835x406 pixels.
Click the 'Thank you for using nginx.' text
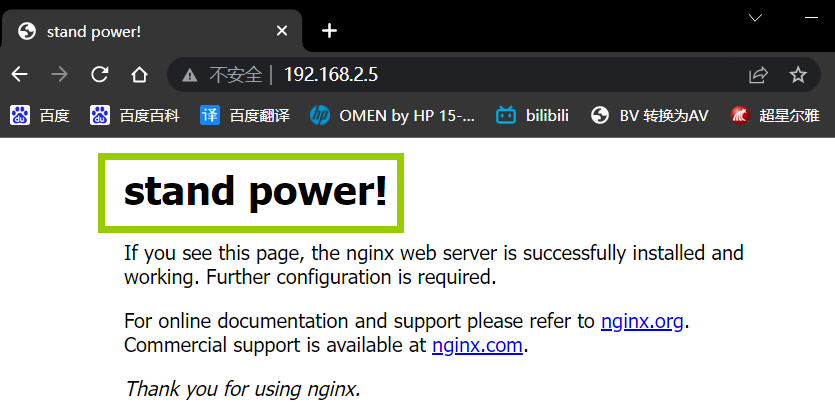point(242,388)
